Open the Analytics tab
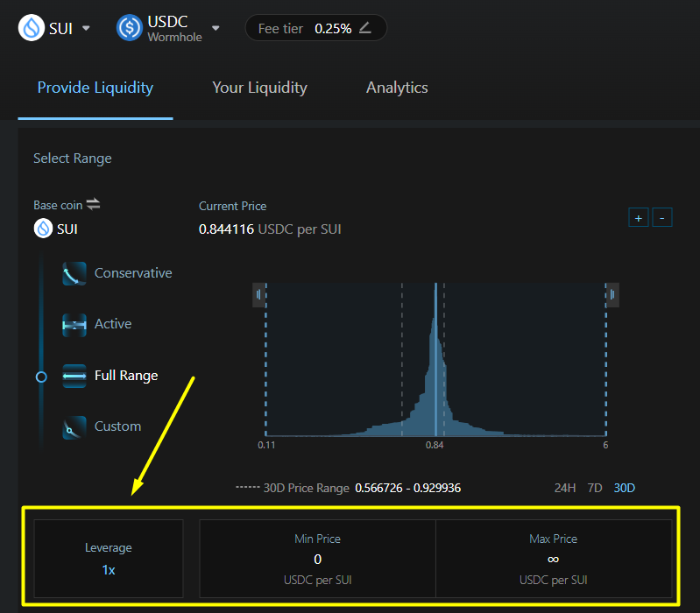 tap(397, 88)
